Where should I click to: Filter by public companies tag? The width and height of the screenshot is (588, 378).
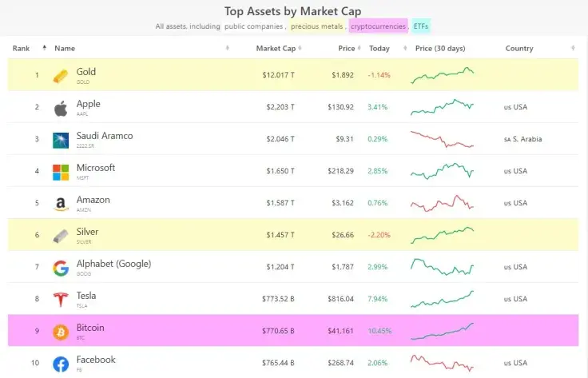pos(254,26)
